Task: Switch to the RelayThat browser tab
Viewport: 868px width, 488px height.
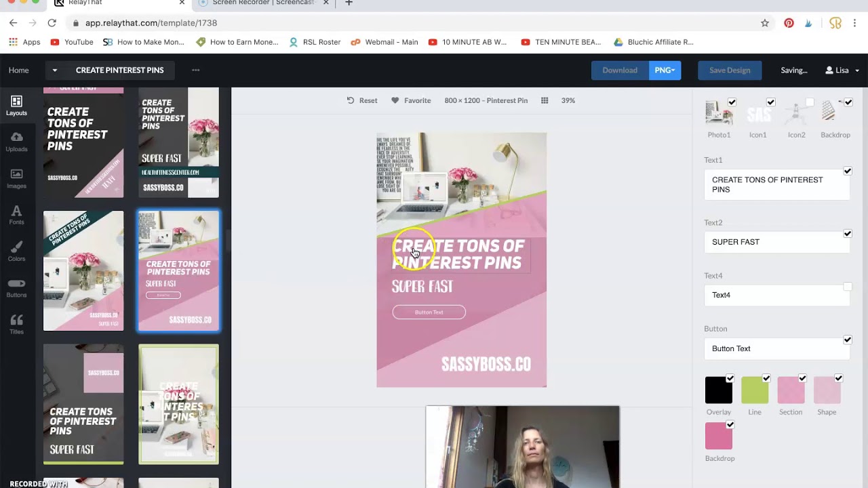Action: tap(119, 3)
